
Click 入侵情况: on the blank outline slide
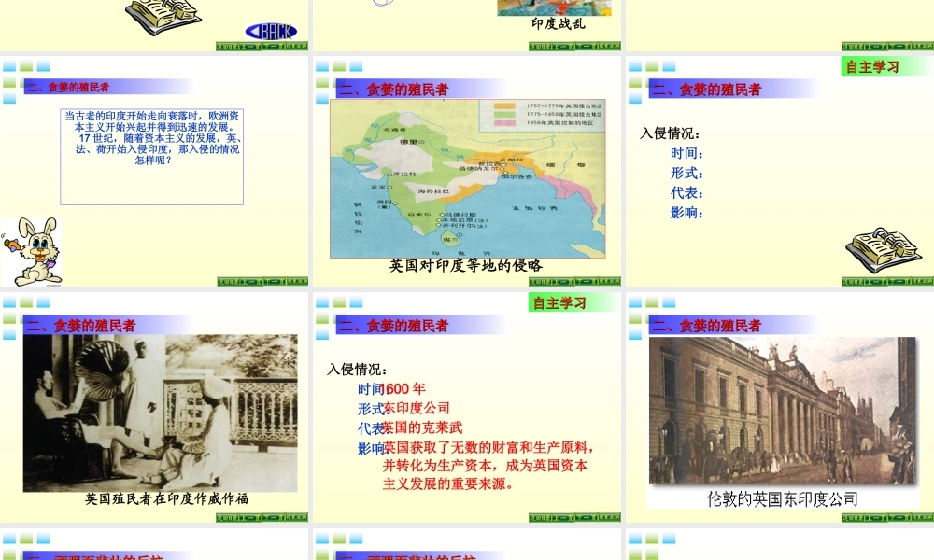pyautogui.click(x=670, y=133)
